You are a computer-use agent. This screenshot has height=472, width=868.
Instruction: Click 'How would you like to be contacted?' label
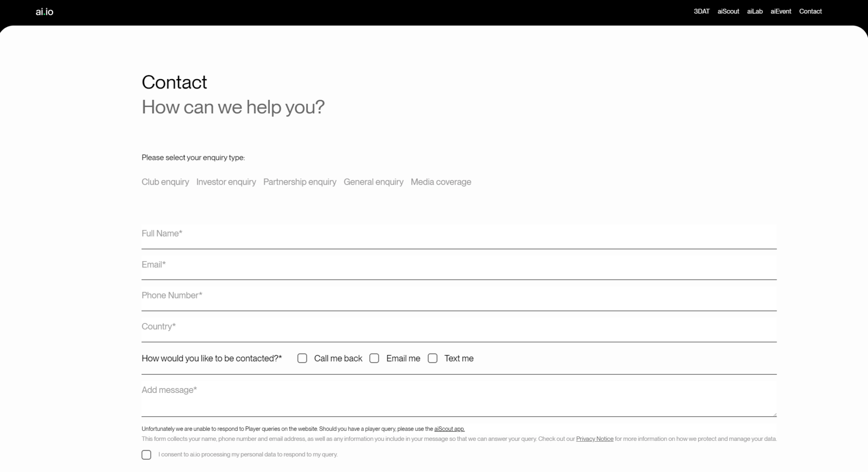212,359
